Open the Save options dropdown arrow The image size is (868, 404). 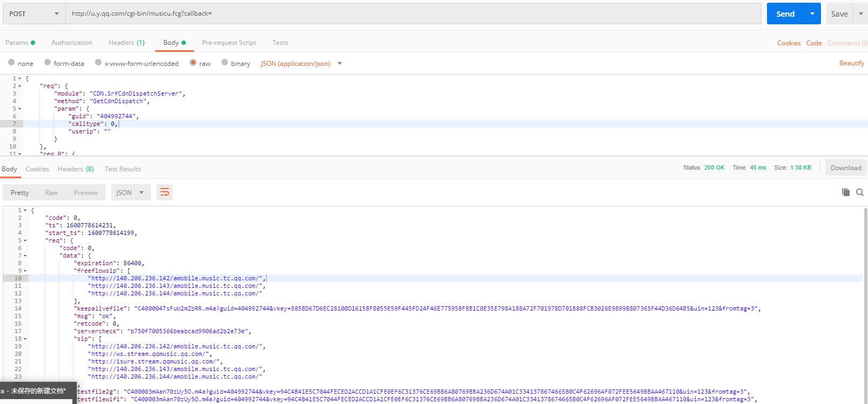tap(860, 14)
